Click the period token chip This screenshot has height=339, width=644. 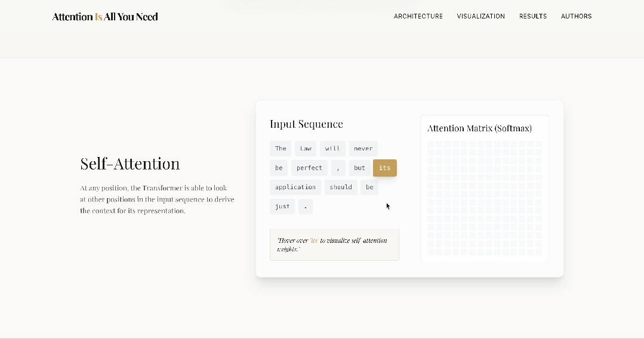306,207
